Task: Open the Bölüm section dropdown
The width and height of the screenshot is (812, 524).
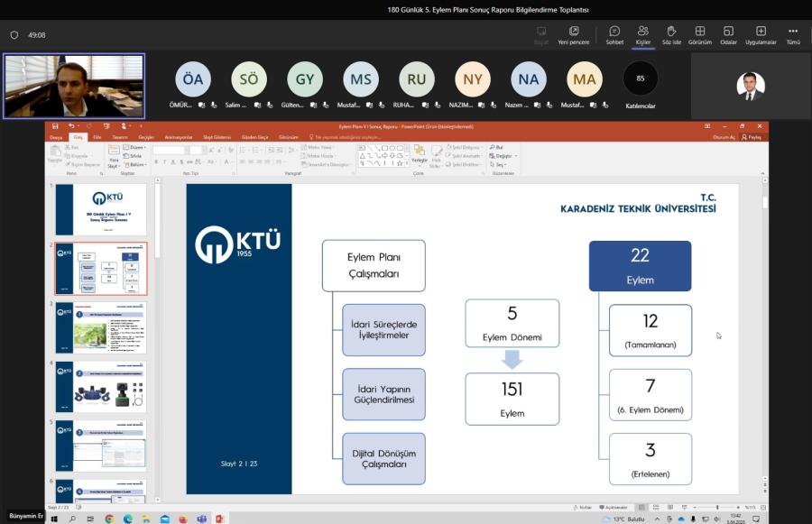Action: click(x=134, y=165)
